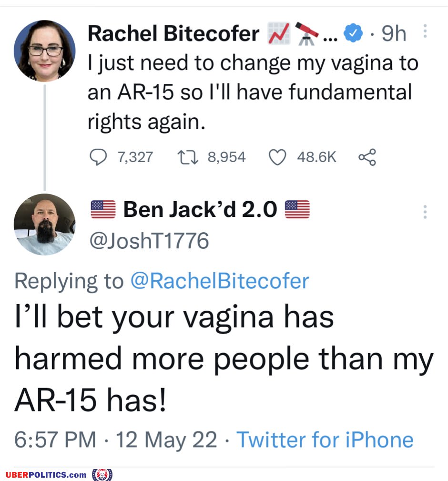Viewport: 448px width, 481px height.
Task: Click the share icon on tweet
Action: tap(367, 157)
